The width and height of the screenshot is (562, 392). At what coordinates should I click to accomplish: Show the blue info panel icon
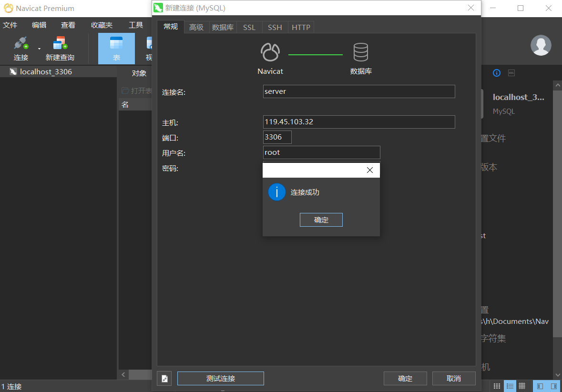pos(496,73)
